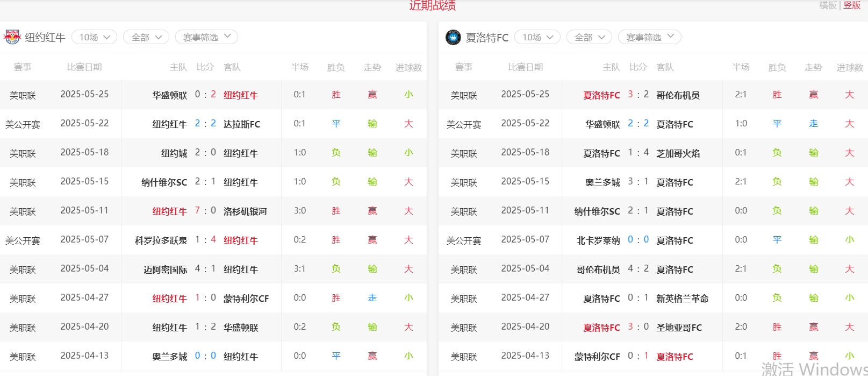Open 赛事筛选 dropdown in the 夏洛特FC panel
Viewport: 868px width, 376px height.
coord(649,37)
